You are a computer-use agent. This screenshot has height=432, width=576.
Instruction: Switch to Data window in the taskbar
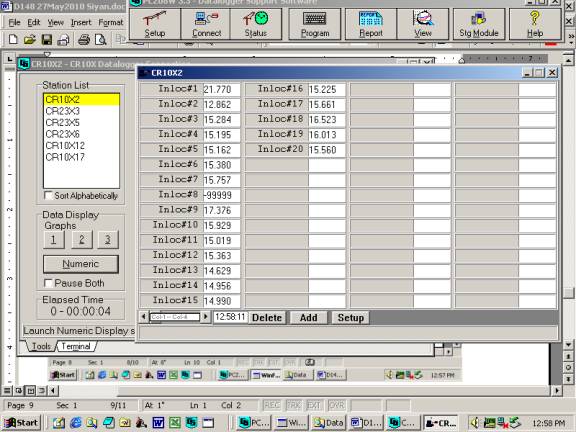point(328,423)
